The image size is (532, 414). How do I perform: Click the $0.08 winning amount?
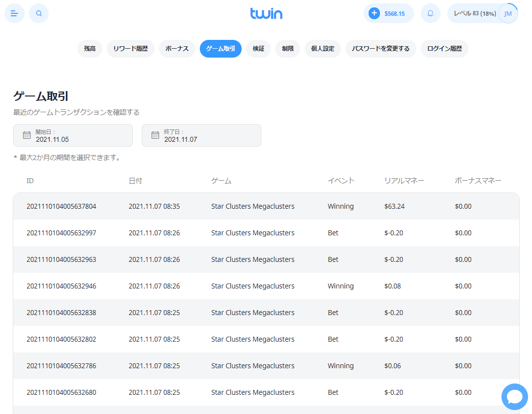tap(393, 286)
